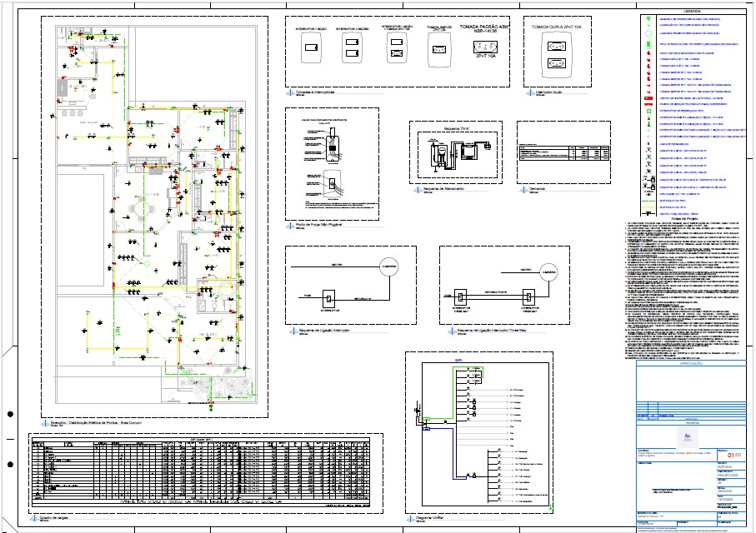Select the Tomadas e Interruptores view label

point(315,92)
